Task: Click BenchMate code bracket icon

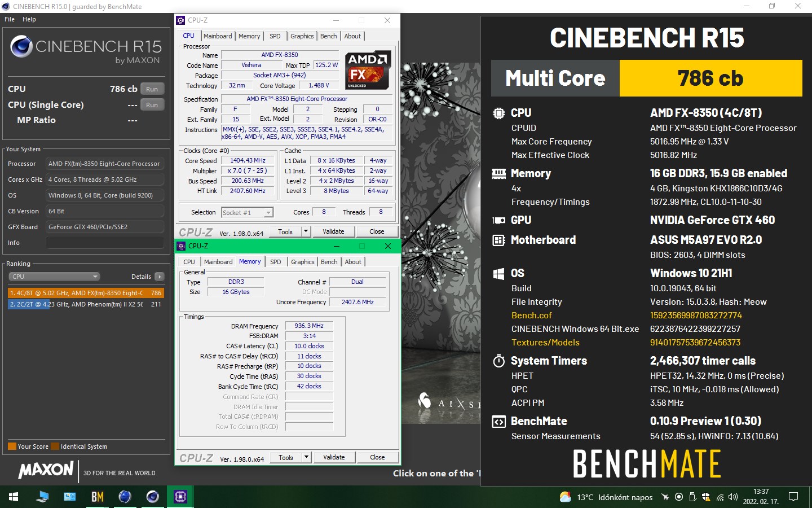Action: 498,422
